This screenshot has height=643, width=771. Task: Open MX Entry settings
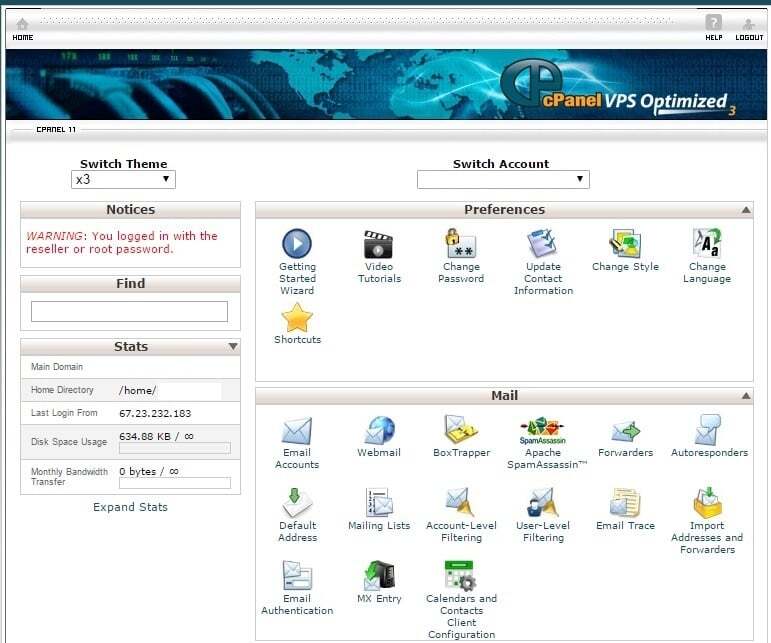[x=379, y=582]
